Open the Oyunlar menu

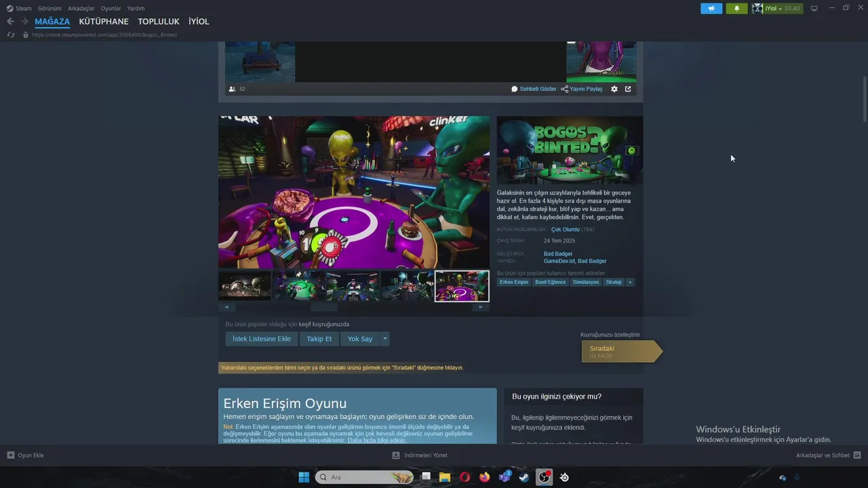point(111,8)
